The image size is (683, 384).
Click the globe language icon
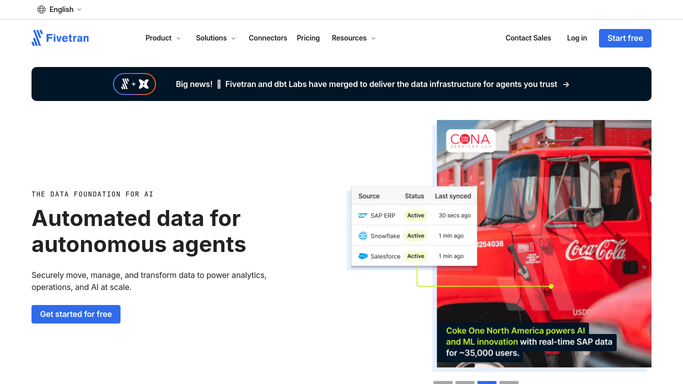[41, 10]
